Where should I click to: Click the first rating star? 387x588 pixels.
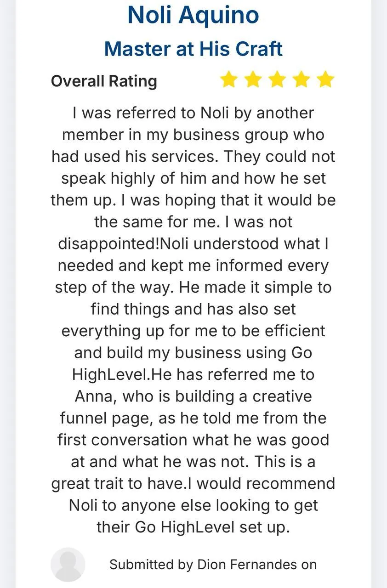(x=228, y=79)
